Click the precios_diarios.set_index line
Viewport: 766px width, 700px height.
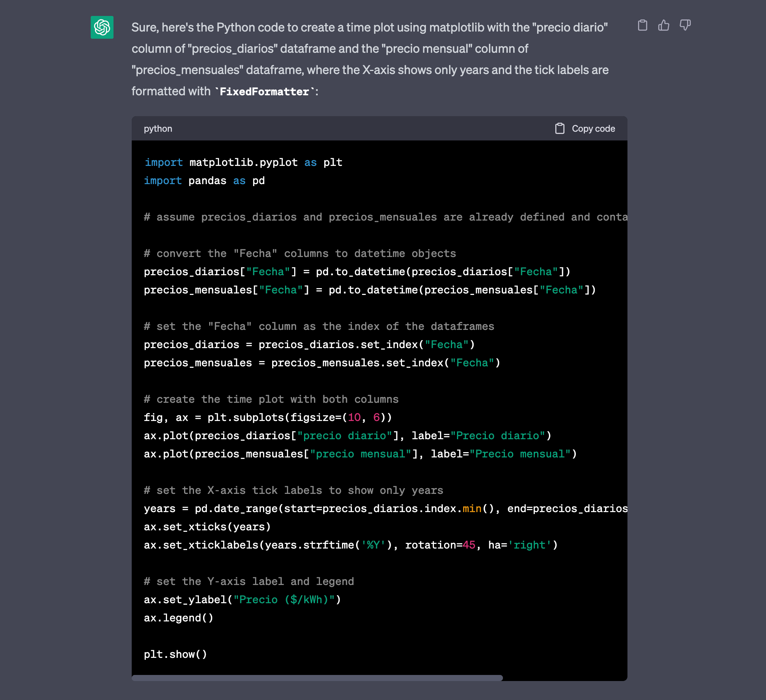point(309,345)
